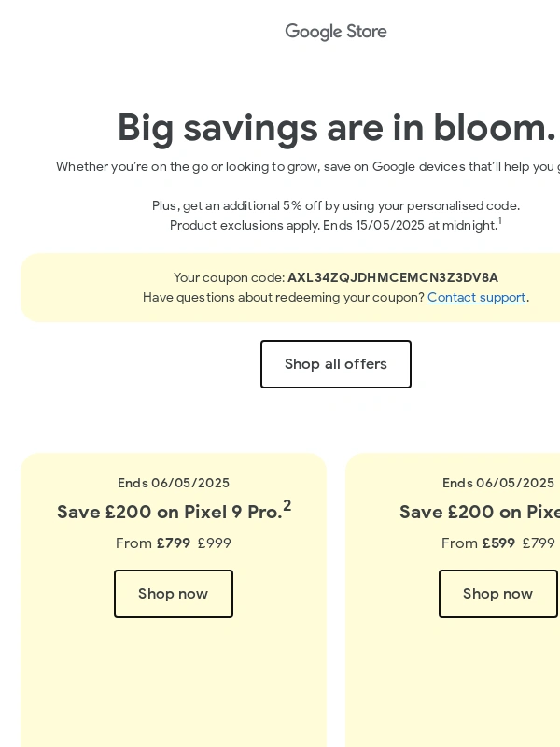The width and height of the screenshot is (560, 747).
Task: Click the struck-through £999 original price
Action: tap(215, 543)
